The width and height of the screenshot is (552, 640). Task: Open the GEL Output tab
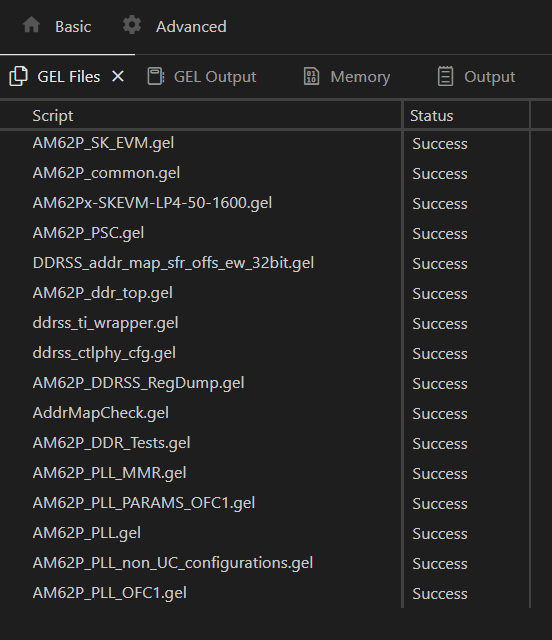[x=215, y=77]
